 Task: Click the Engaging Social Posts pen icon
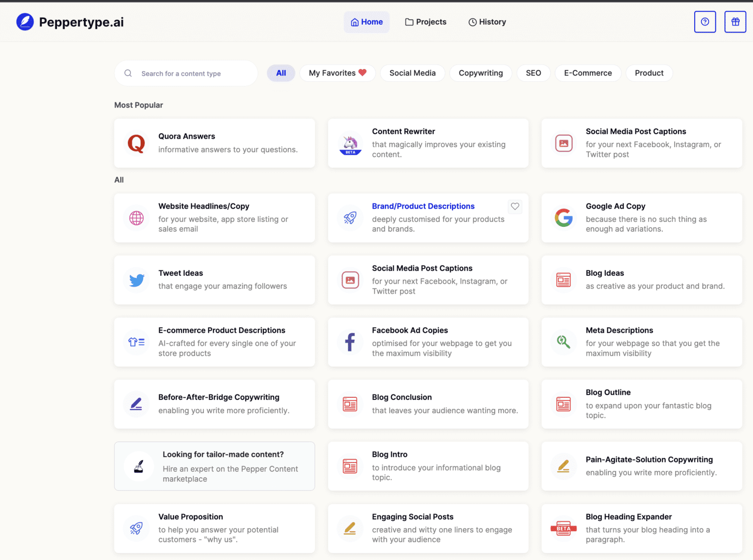pos(350,528)
